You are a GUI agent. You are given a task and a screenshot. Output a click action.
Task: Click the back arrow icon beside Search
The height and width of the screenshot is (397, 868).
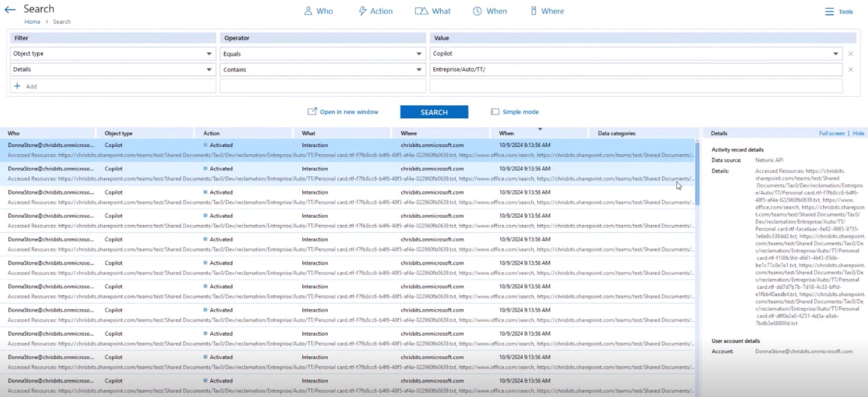(x=10, y=10)
